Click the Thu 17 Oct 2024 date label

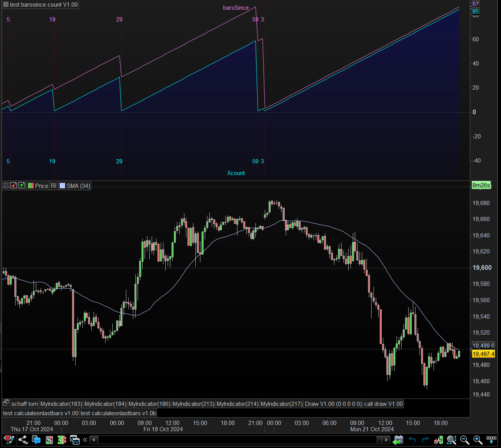pos(32,429)
